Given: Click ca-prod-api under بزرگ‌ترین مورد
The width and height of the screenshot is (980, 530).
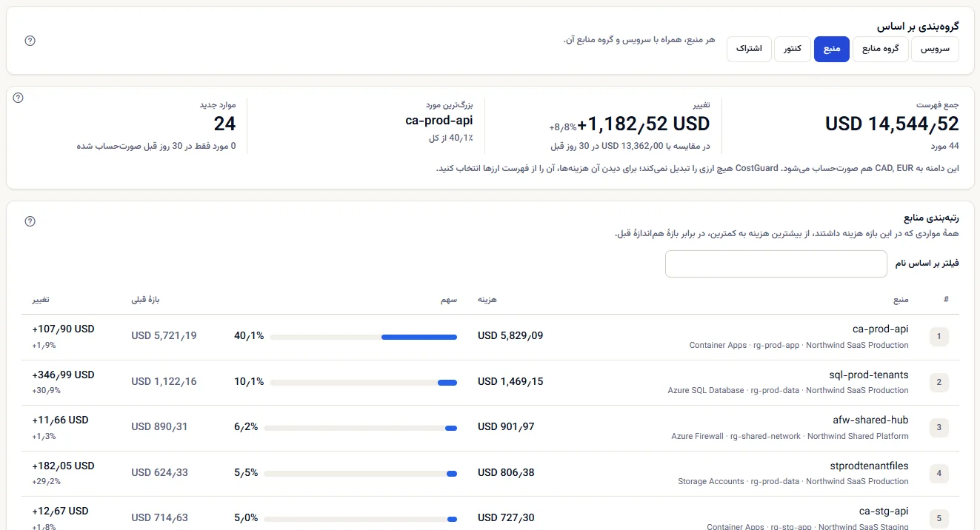Looking at the screenshot, I should pyautogui.click(x=439, y=121).
